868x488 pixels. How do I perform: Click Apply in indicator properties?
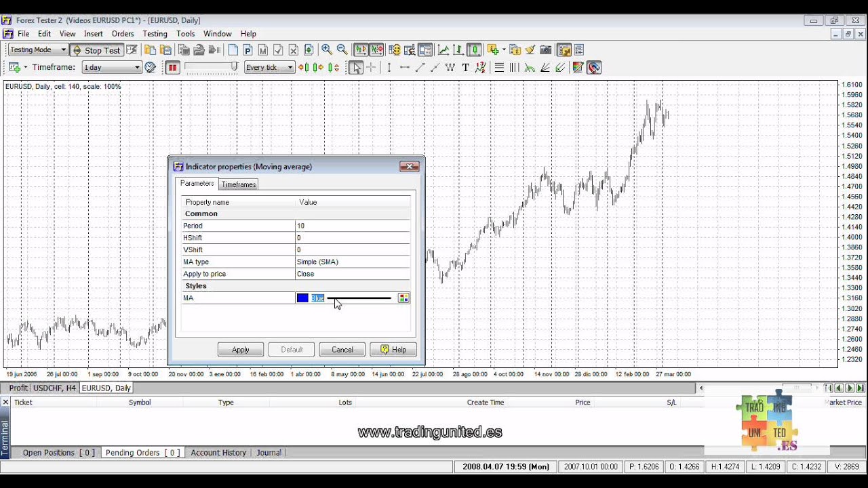coord(241,350)
